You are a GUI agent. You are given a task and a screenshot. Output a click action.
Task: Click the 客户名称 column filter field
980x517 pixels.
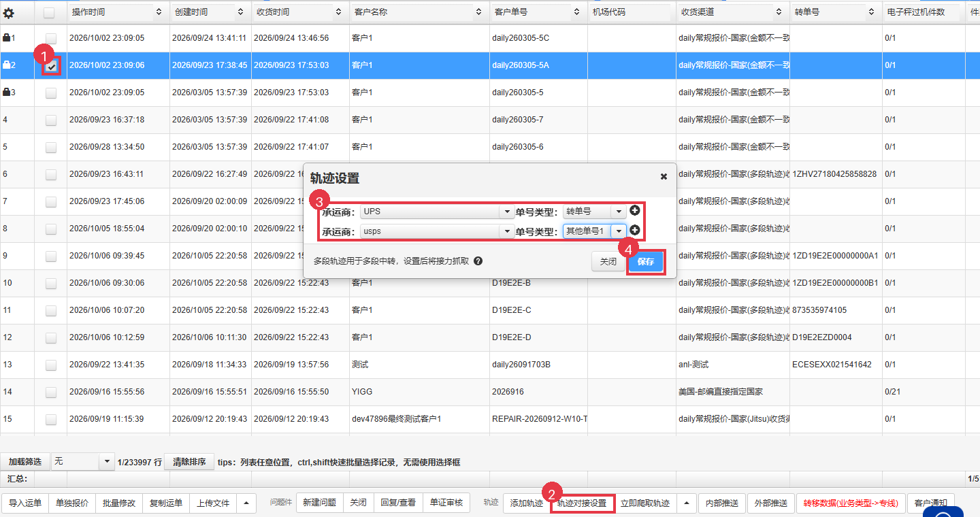(x=412, y=12)
